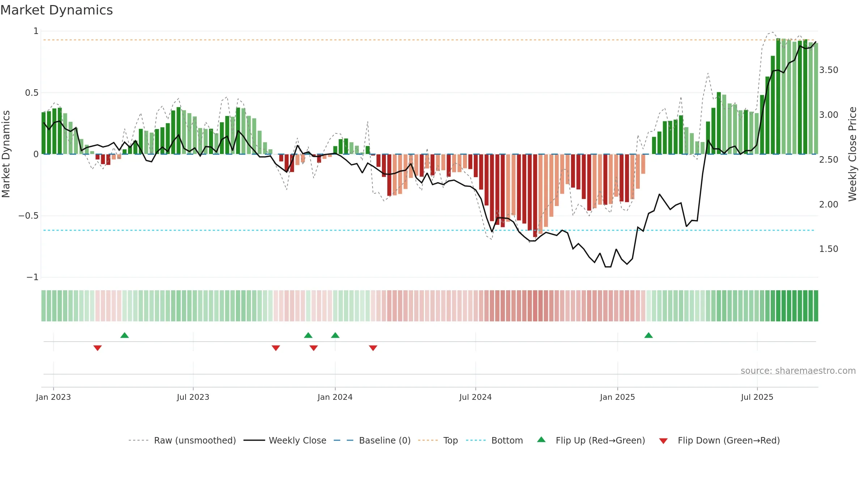The height and width of the screenshot is (488, 868).
Task: Click the 3.00 price tick label
Action: (x=829, y=115)
